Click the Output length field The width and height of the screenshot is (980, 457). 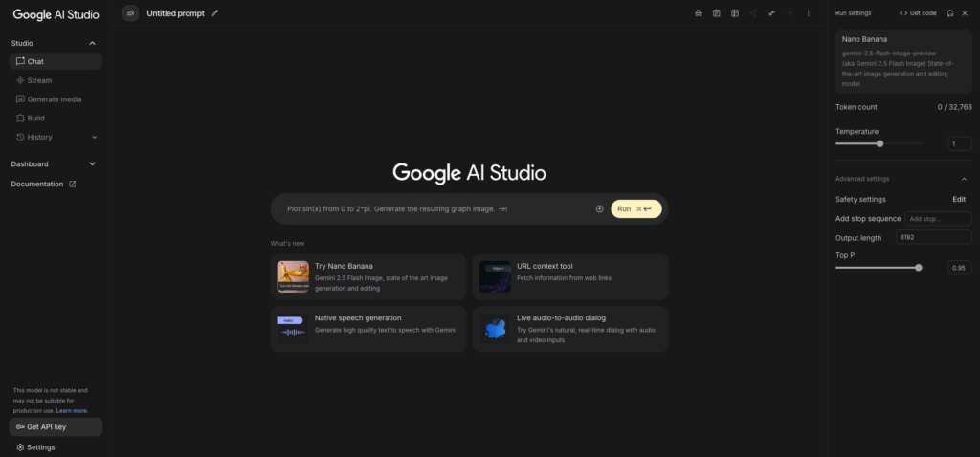tap(934, 237)
